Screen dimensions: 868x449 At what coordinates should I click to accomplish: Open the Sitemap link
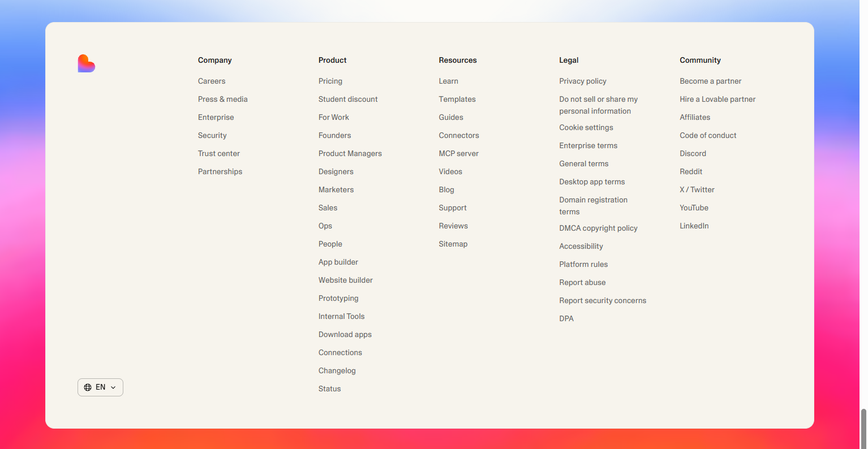point(453,244)
